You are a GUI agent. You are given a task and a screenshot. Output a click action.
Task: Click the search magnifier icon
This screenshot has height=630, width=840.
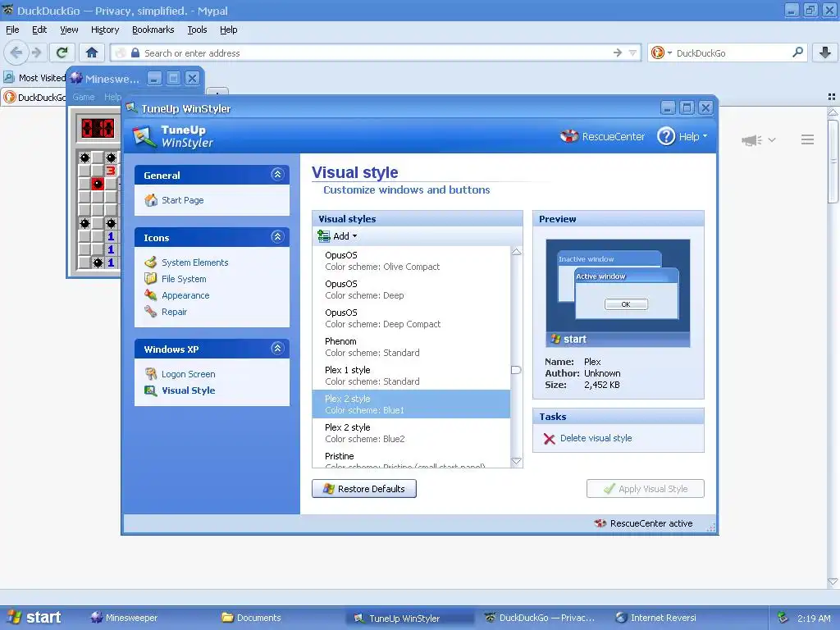point(797,52)
